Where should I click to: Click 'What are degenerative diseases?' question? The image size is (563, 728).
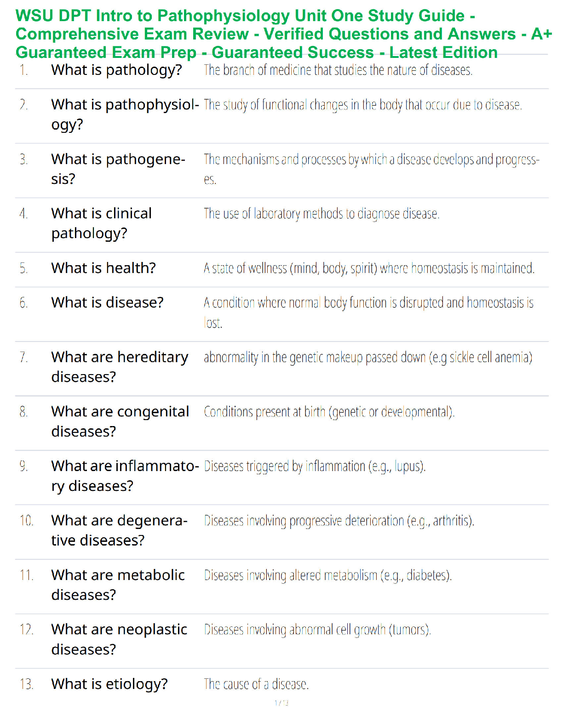(119, 530)
